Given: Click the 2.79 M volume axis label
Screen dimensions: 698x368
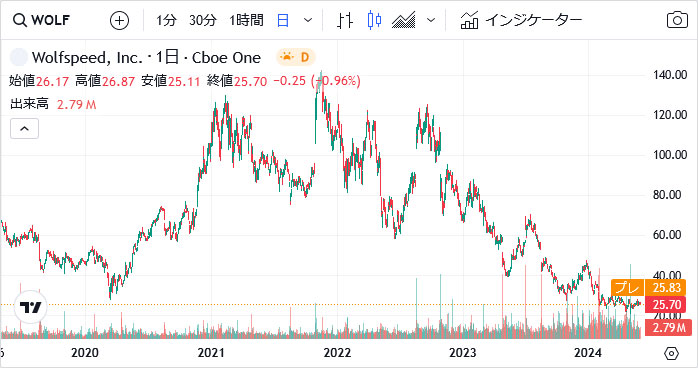Looking at the screenshot, I should (x=667, y=328).
